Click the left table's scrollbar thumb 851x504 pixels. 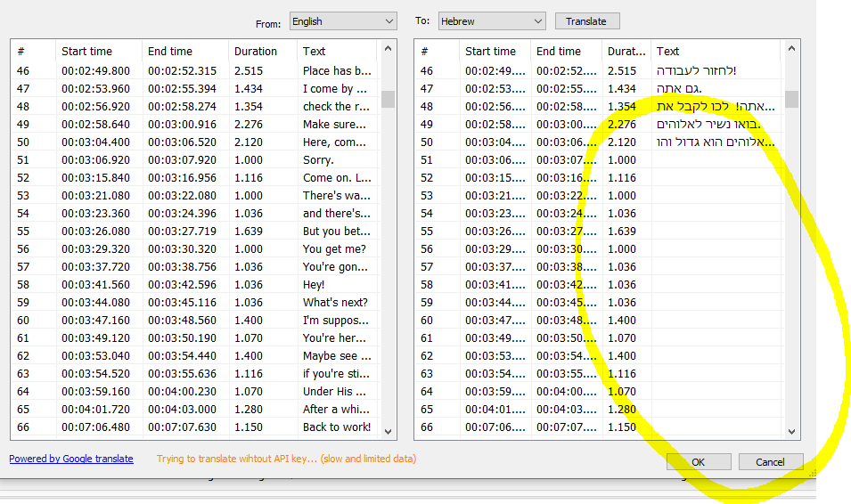click(388, 99)
